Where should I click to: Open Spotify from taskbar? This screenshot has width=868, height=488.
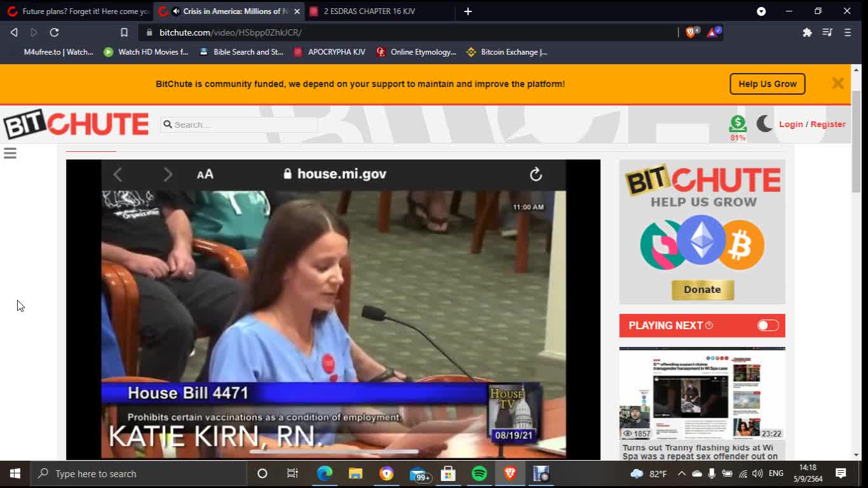click(479, 474)
